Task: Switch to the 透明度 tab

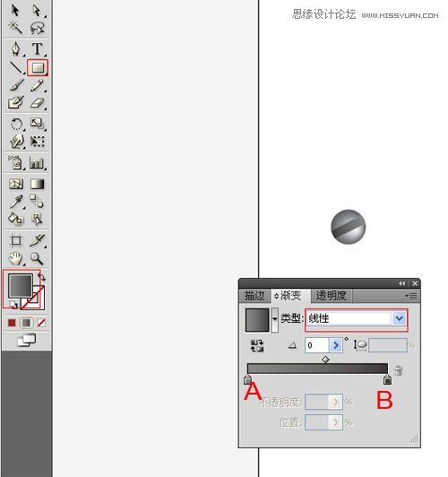Action: (x=332, y=296)
